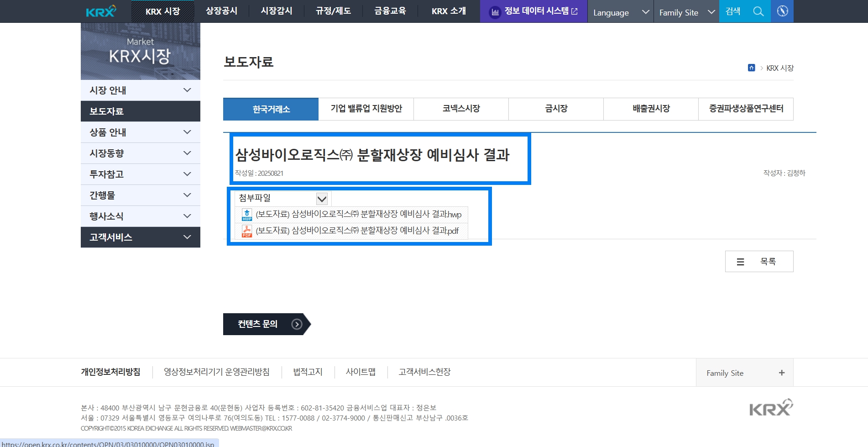The image size is (868, 447).
Task: Switch to the 금시장 tab
Action: 556,109
